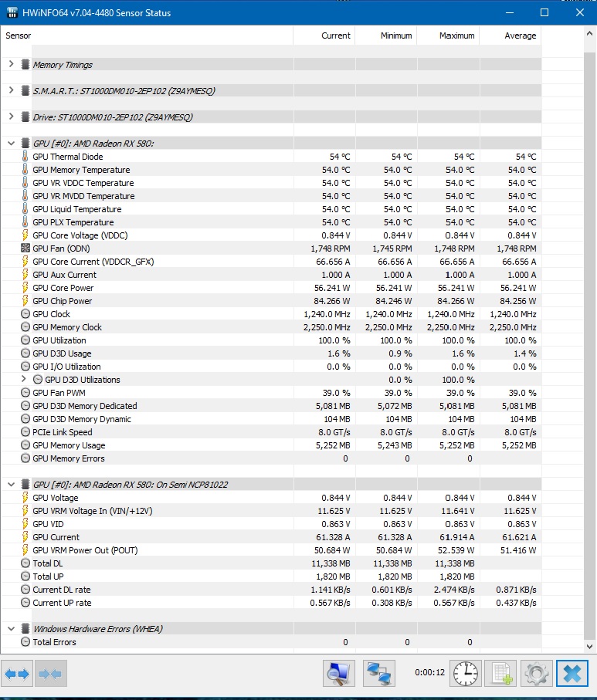Select the Total Errors row
This screenshot has height=700, width=597.
(x=271, y=642)
